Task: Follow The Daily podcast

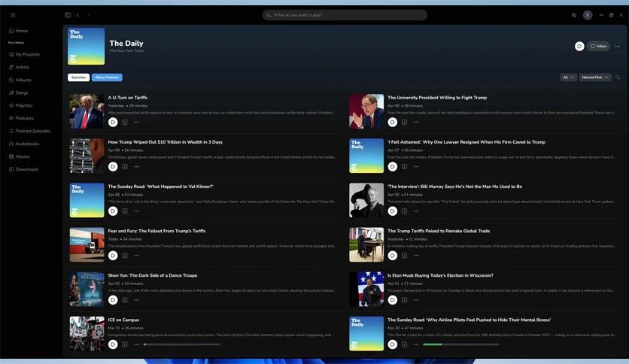Action: [x=598, y=46]
